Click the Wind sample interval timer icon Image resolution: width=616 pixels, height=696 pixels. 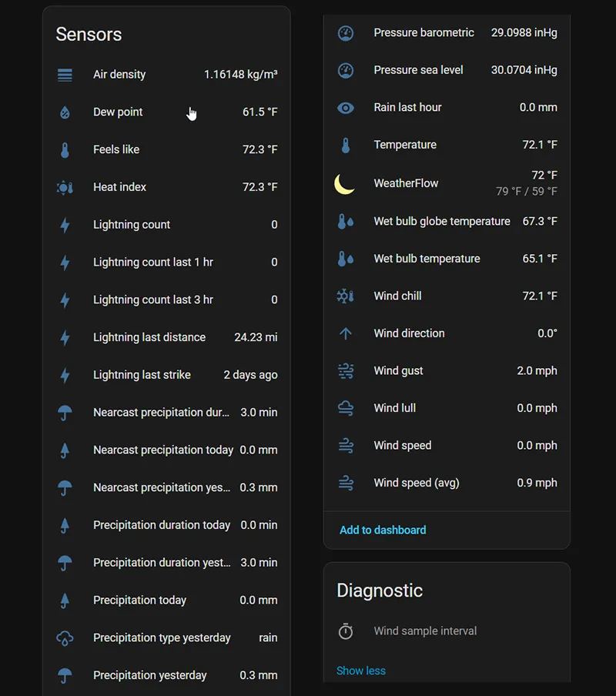(346, 631)
